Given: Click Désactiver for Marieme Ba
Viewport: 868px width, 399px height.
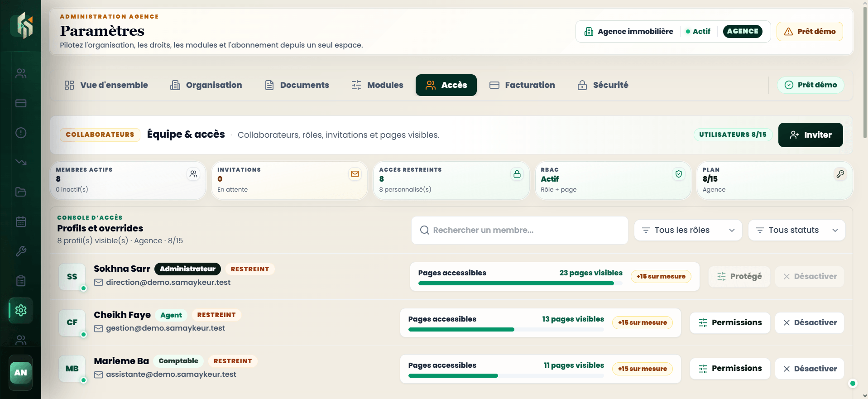Looking at the screenshot, I should (810, 369).
